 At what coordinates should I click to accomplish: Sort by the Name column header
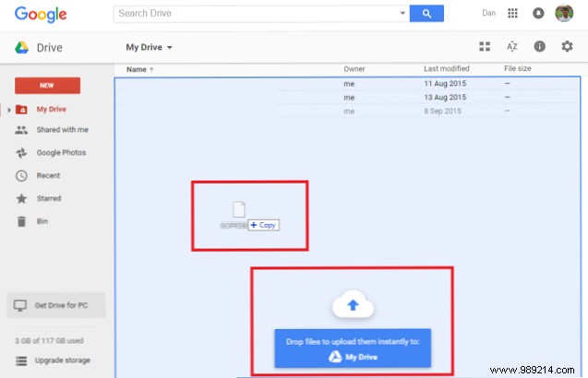click(140, 69)
